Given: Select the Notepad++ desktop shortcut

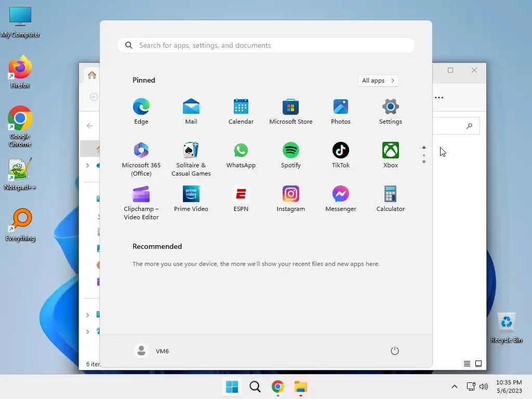Looking at the screenshot, I should click(x=20, y=174).
